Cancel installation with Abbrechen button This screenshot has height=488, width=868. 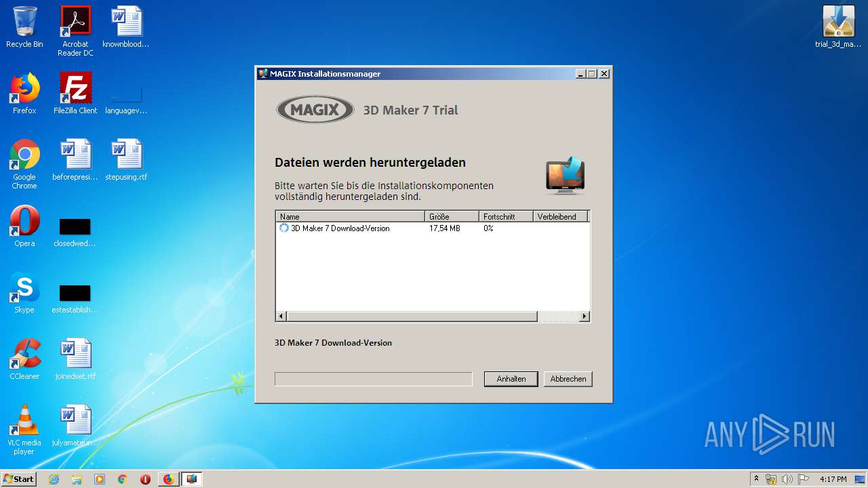tap(568, 379)
